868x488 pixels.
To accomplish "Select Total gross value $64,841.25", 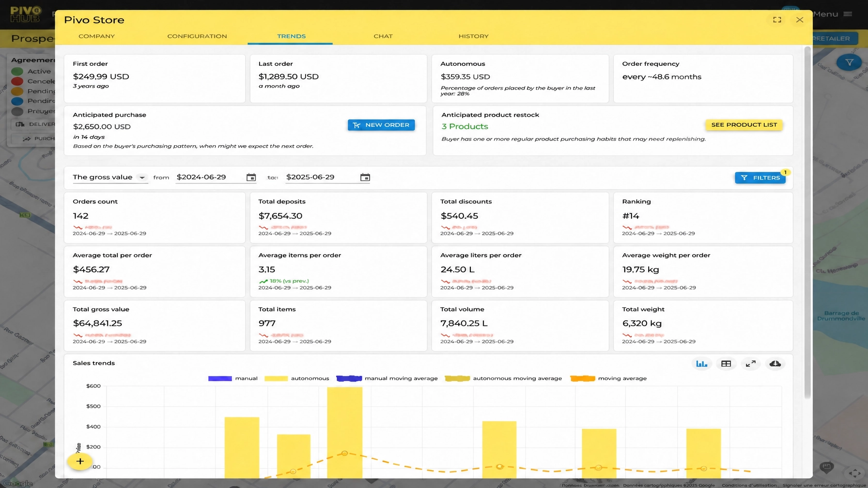I will point(97,323).
